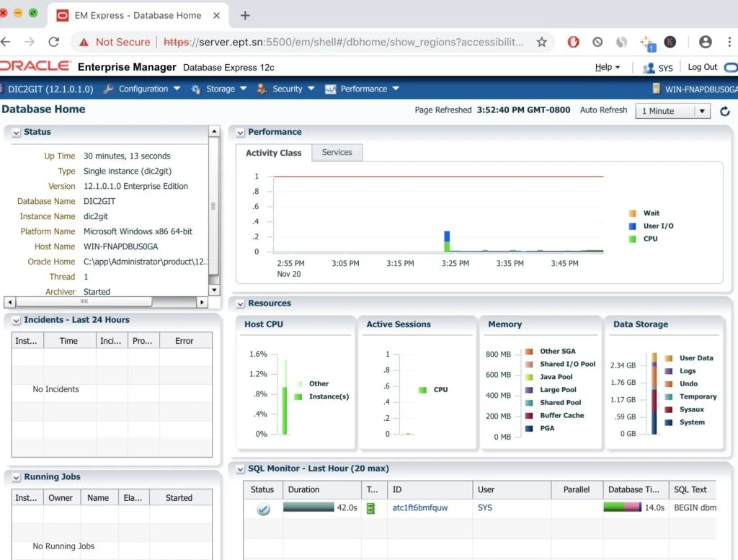Viewport: 738px width, 560px height.
Task: Click Wait legend color swatch
Action: coord(633,213)
